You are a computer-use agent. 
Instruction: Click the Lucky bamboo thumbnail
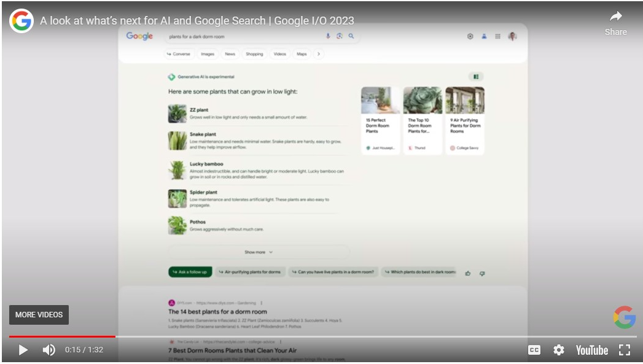point(177,170)
